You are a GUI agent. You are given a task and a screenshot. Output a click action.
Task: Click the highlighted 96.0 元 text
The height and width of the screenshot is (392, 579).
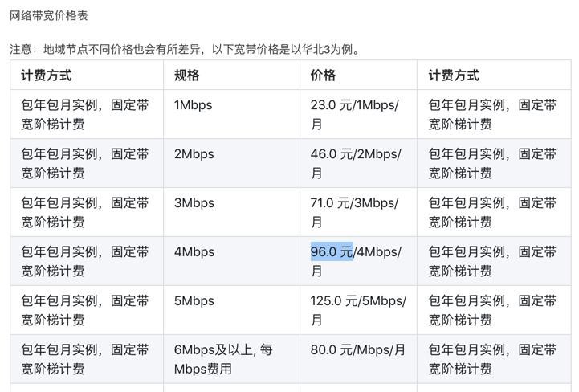(x=332, y=251)
